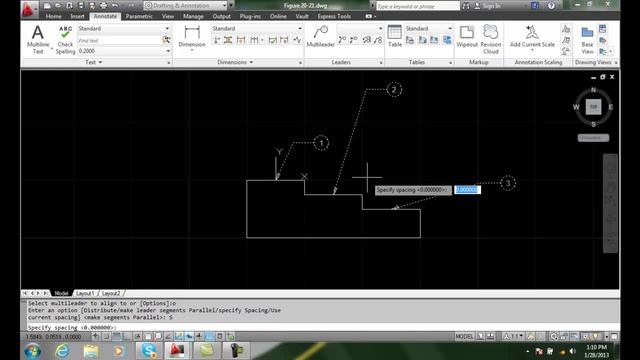Run Check Spelling tool
Screen dimensions: 640x360
pyautogui.click(x=65, y=39)
